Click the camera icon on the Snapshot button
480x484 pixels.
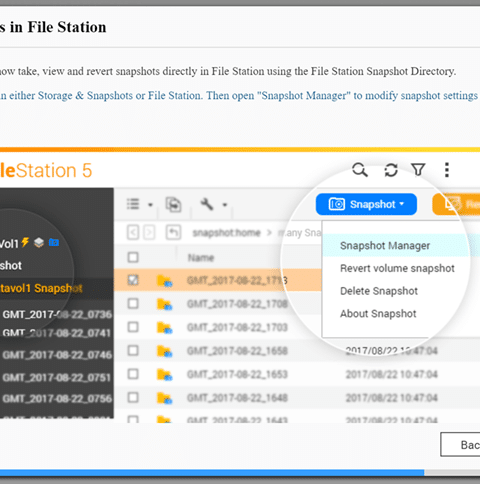click(337, 204)
